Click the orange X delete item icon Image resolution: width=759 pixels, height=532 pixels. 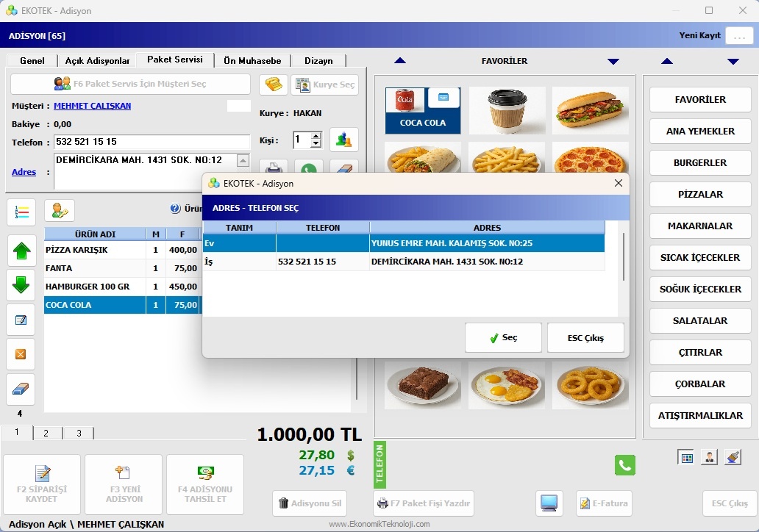pyautogui.click(x=21, y=354)
